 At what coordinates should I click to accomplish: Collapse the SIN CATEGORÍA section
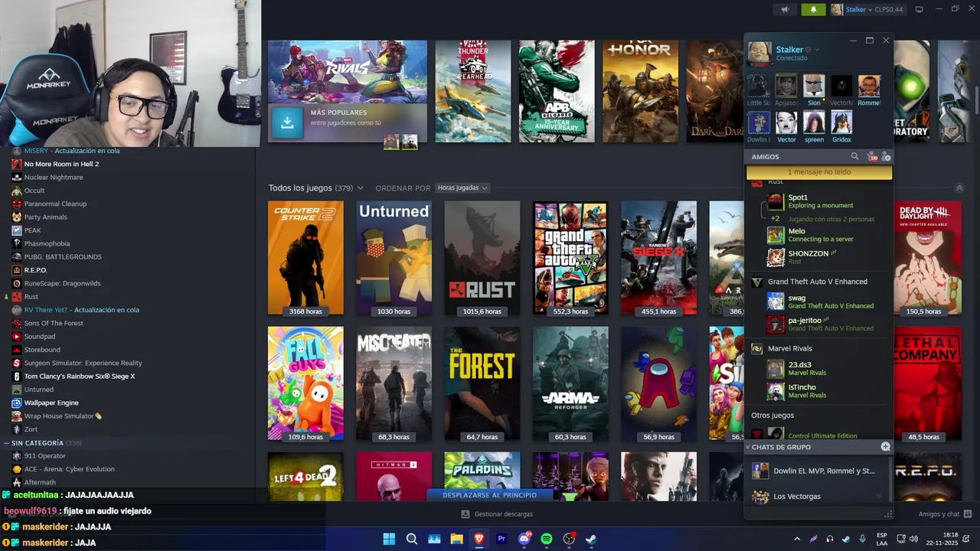coord(6,443)
